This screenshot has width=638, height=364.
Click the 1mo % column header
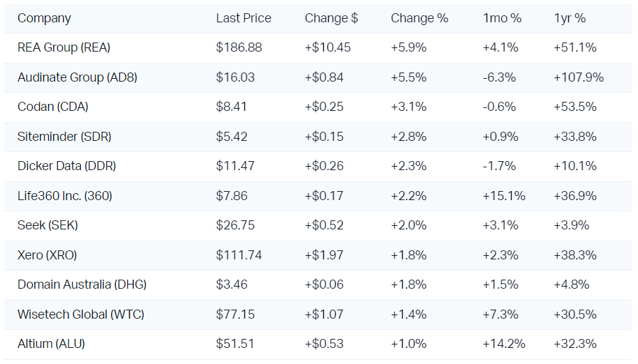(x=502, y=18)
